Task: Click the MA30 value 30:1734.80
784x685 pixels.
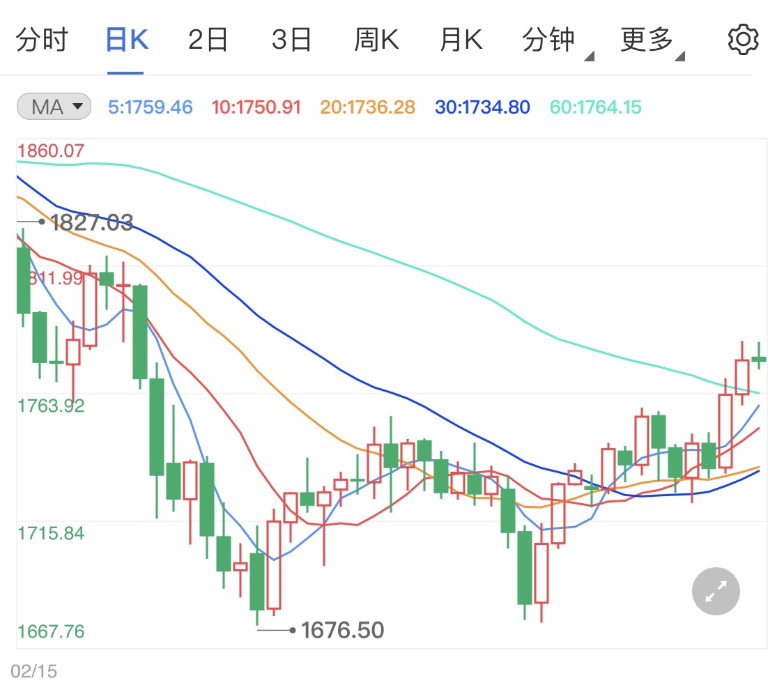Action: (482, 107)
